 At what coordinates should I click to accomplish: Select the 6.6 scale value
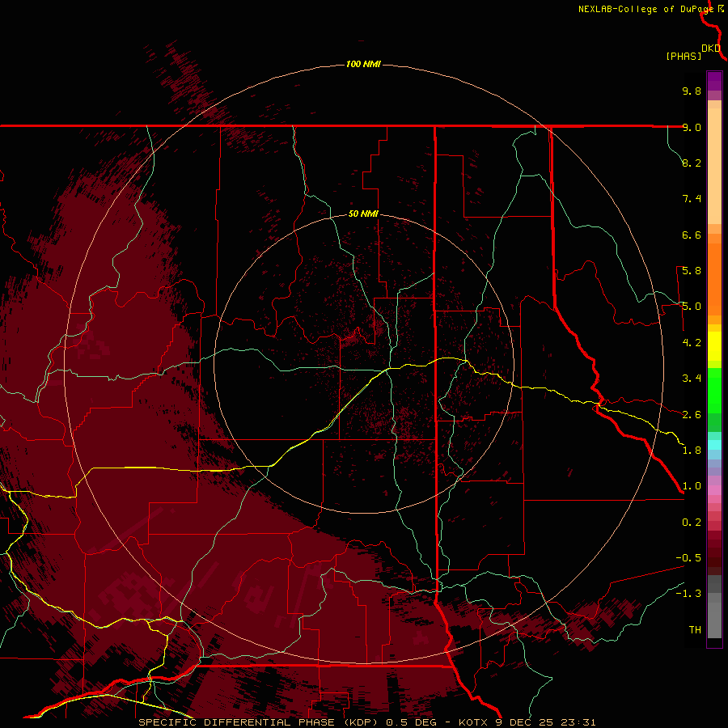[692, 235]
